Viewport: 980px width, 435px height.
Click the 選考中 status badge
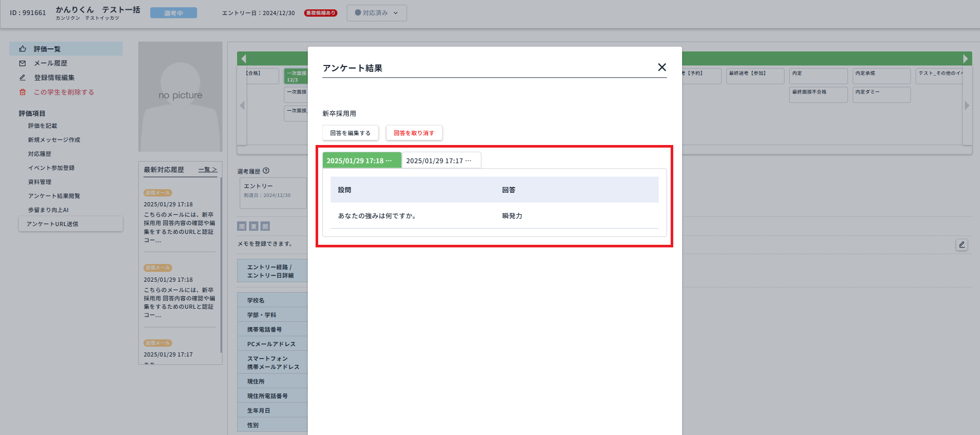[x=174, y=13]
